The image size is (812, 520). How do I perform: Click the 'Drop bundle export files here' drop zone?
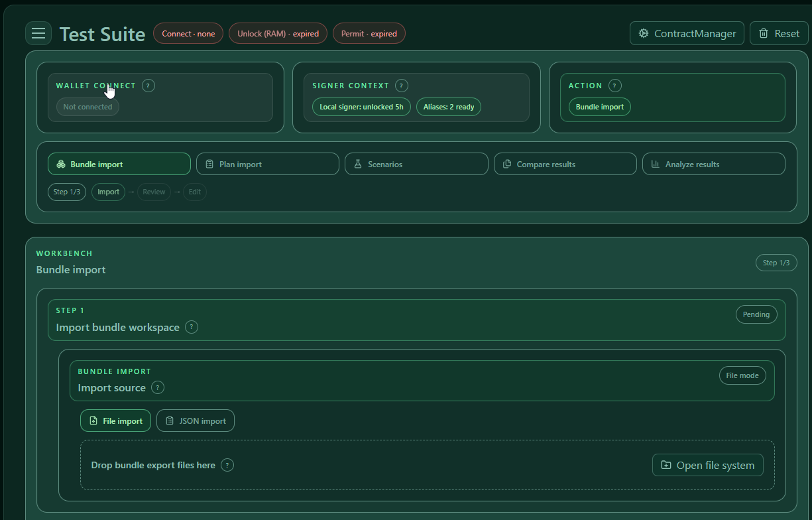click(428, 465)
